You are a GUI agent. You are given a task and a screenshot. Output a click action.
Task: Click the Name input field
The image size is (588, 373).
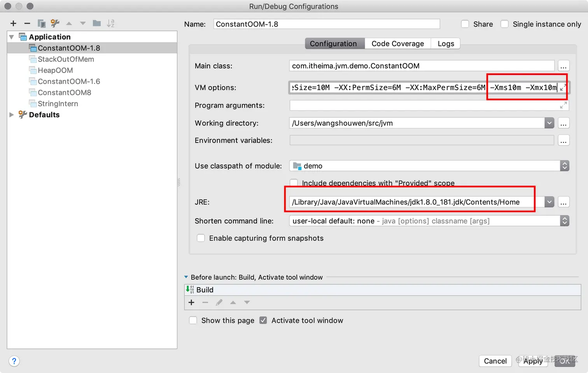[327, 24]
